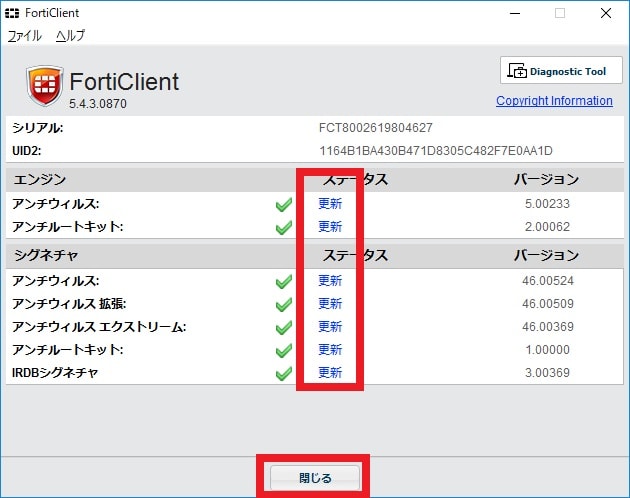Click the green checkmark for engine アンチウィルス
This screenshot has height=498, width=630.
(284, 205)
